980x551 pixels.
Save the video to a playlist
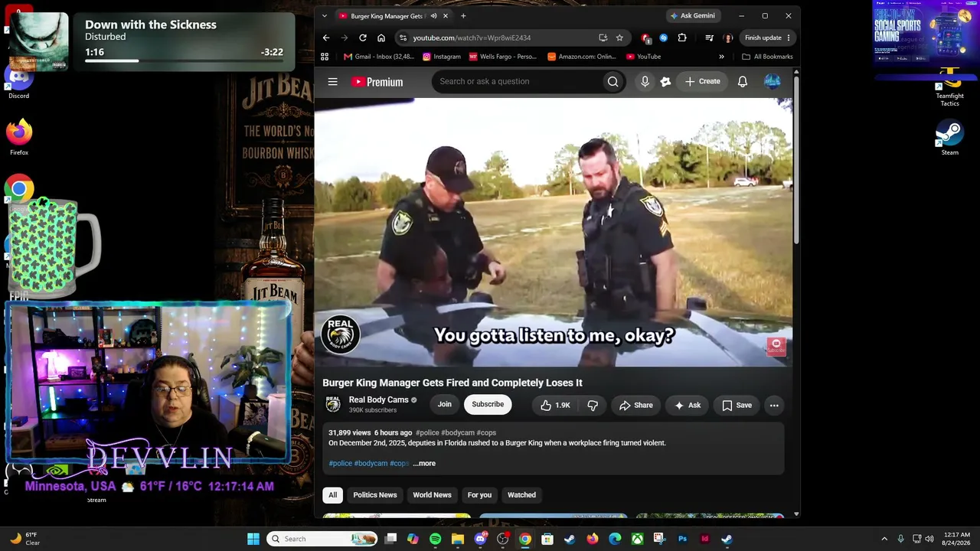tap(737, 405)
